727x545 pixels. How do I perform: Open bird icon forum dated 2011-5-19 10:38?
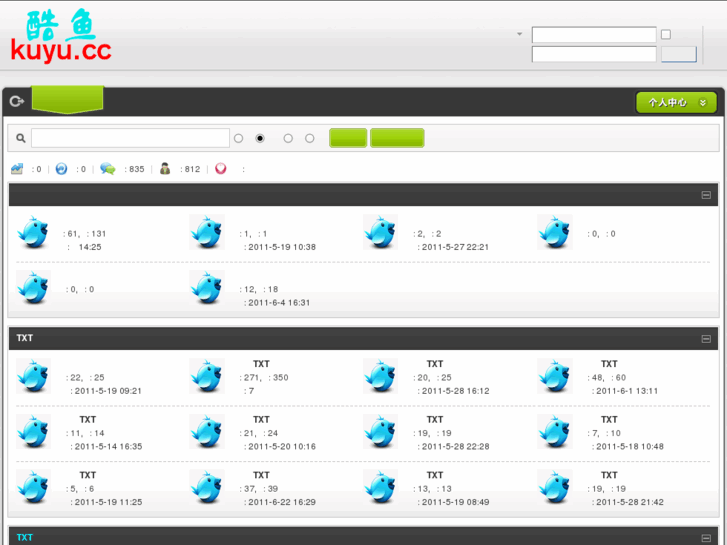[207, 232]
